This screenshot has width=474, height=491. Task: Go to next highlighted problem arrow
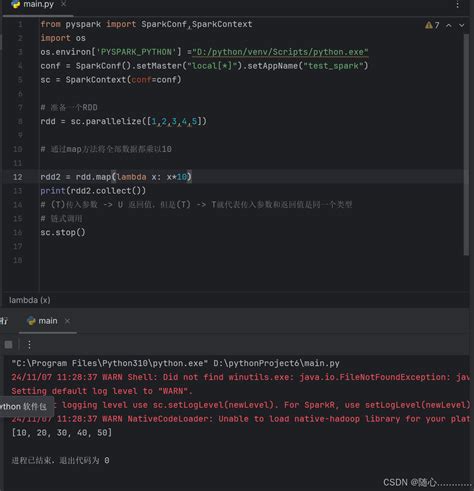coord(462,25)
